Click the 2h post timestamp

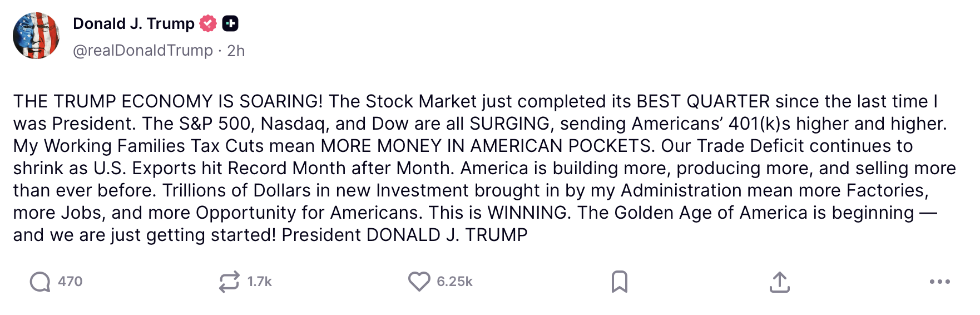point(236,51)
